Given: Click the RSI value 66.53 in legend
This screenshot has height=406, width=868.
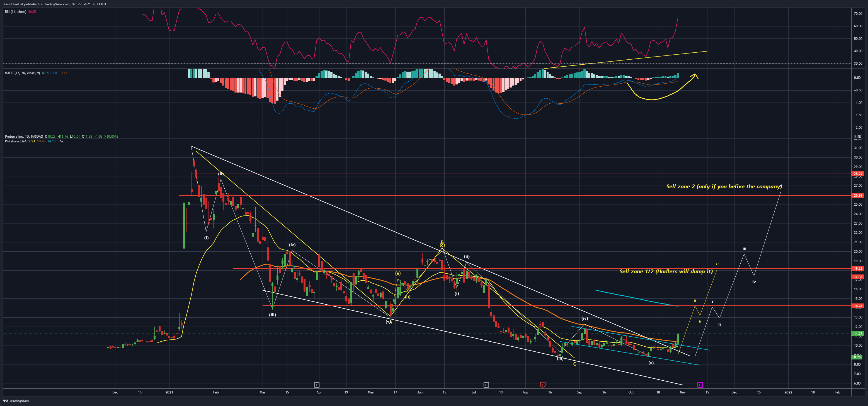Looking at the screenshot, I should tap(32, 12).
